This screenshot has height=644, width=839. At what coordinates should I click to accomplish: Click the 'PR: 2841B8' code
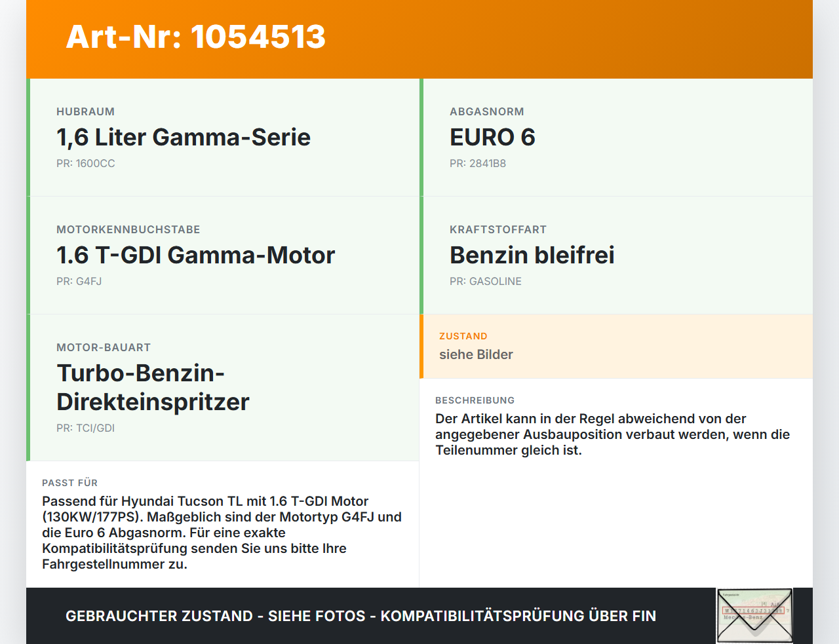point(478,164)
